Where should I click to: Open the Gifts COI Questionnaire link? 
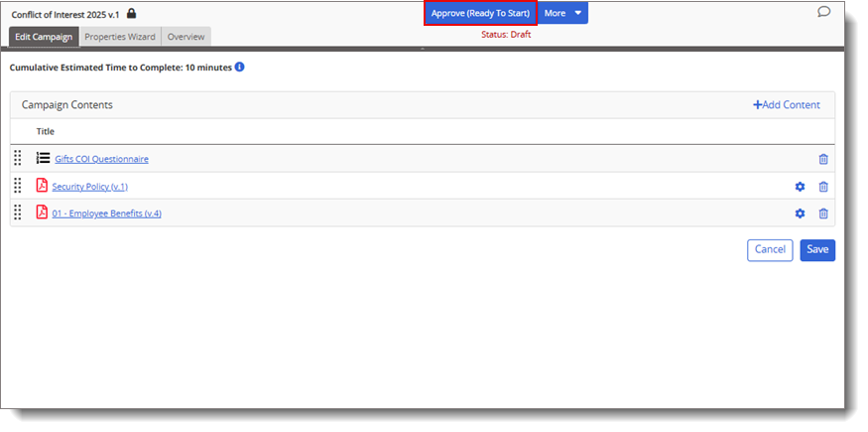(101, 159)
